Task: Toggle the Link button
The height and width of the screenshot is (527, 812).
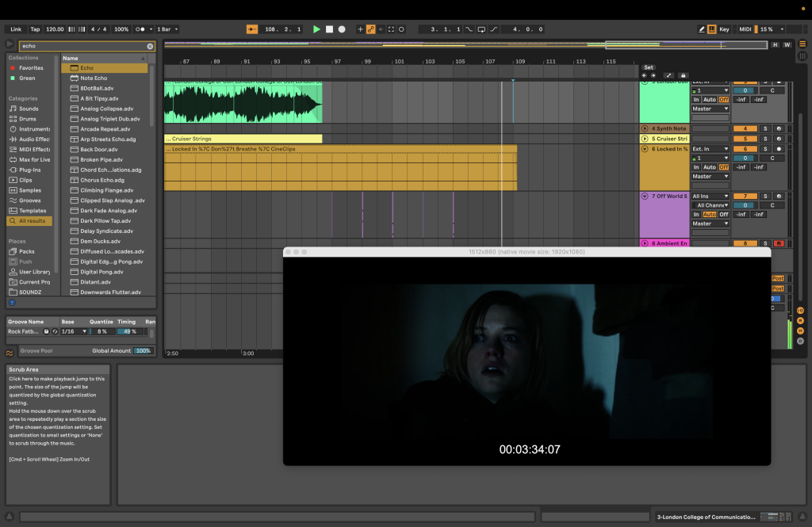Action: tap(16, 29)
